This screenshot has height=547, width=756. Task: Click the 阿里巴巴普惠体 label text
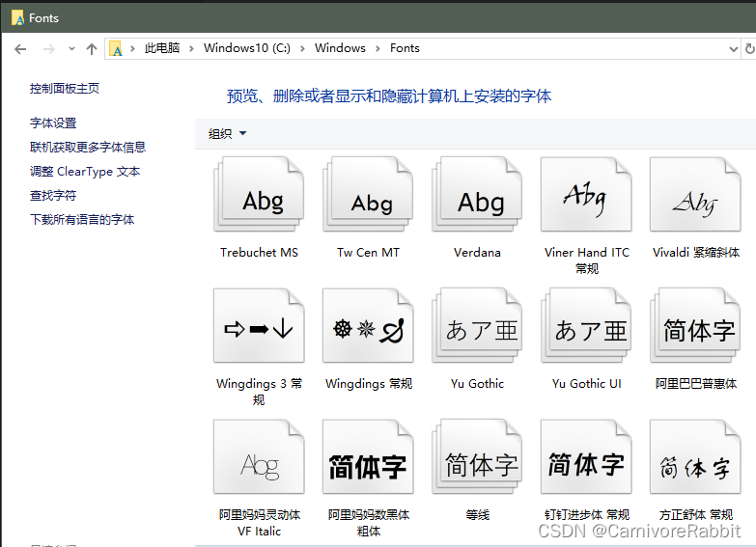[x=696, y=384]
